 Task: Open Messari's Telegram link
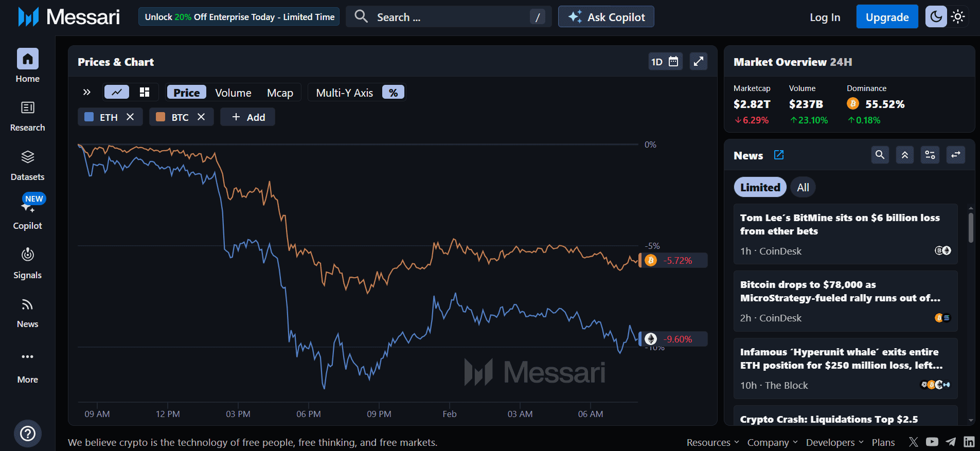(951, 442)
